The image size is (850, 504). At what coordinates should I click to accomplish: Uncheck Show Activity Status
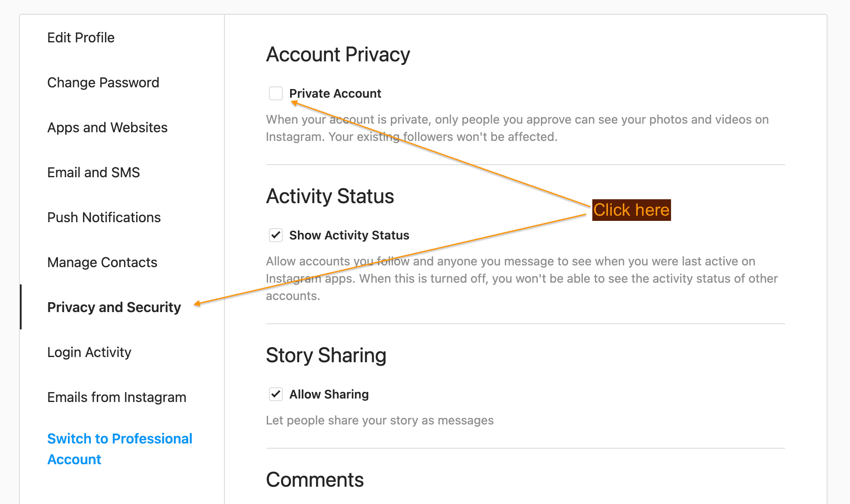pyautogui.click(x=276, y=235)
